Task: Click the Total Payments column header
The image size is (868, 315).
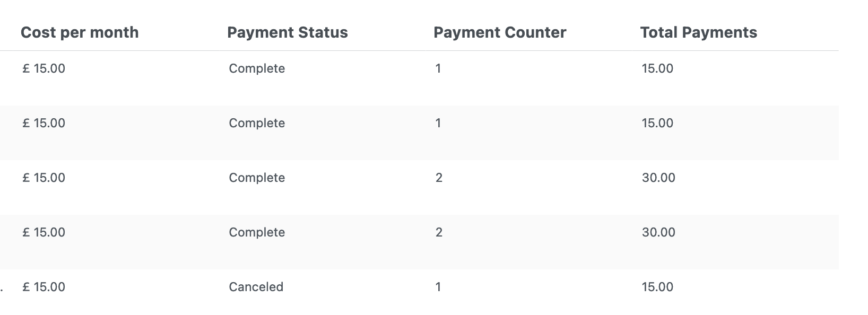Action: click(699, 32)
